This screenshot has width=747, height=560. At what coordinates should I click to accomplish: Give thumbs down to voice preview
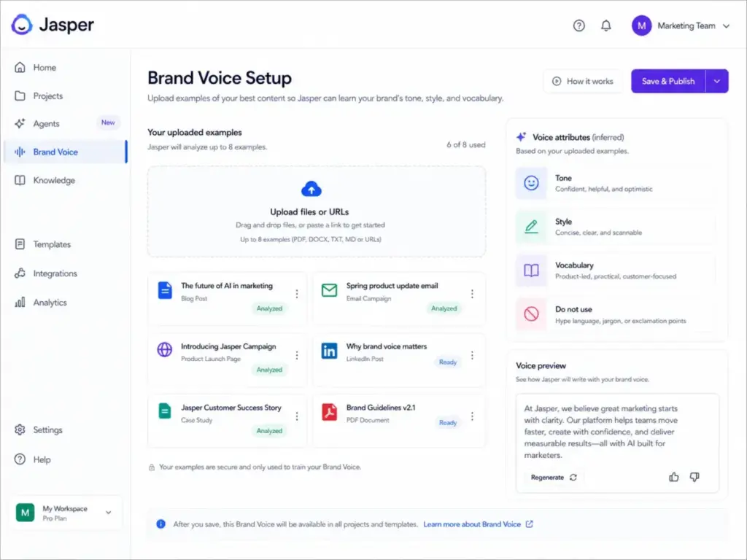coord(694,477)
